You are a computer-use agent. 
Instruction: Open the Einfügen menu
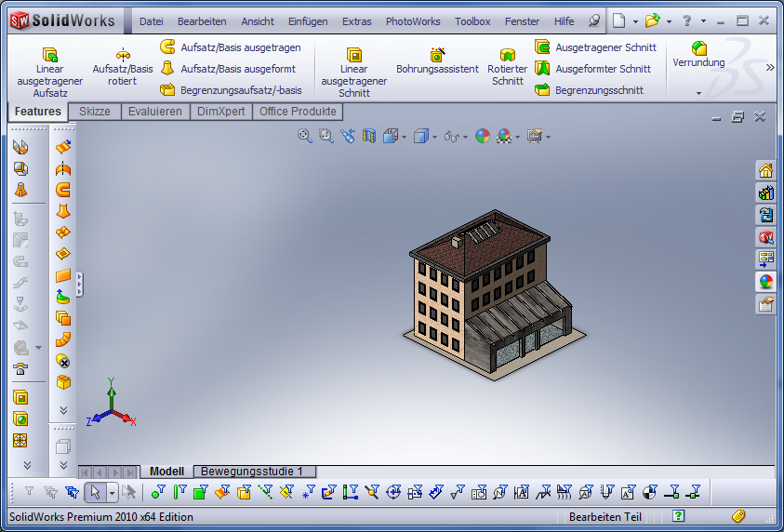pos(307,21)
